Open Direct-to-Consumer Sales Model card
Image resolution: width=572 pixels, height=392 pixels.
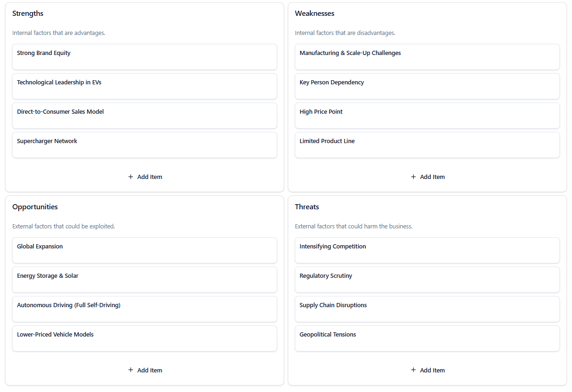[144, 116]
